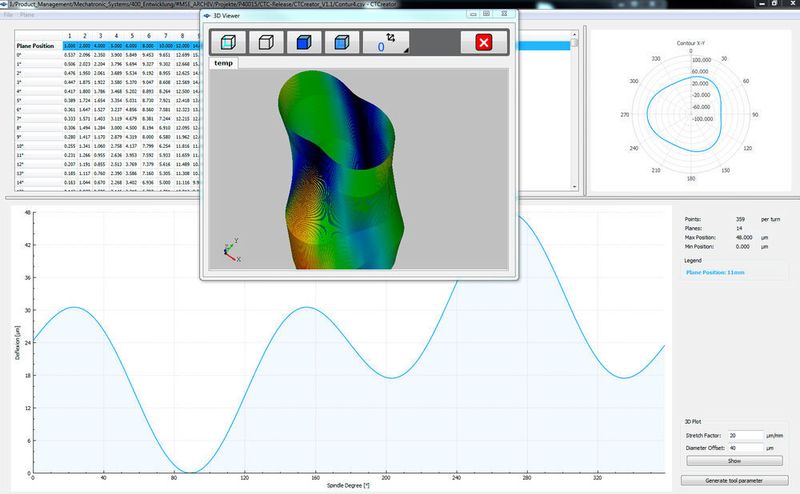The width and height of the screenshot is (800, 494).
Task: Select the 0° row header
Action: pyautogui.click(x=38, y=55)
